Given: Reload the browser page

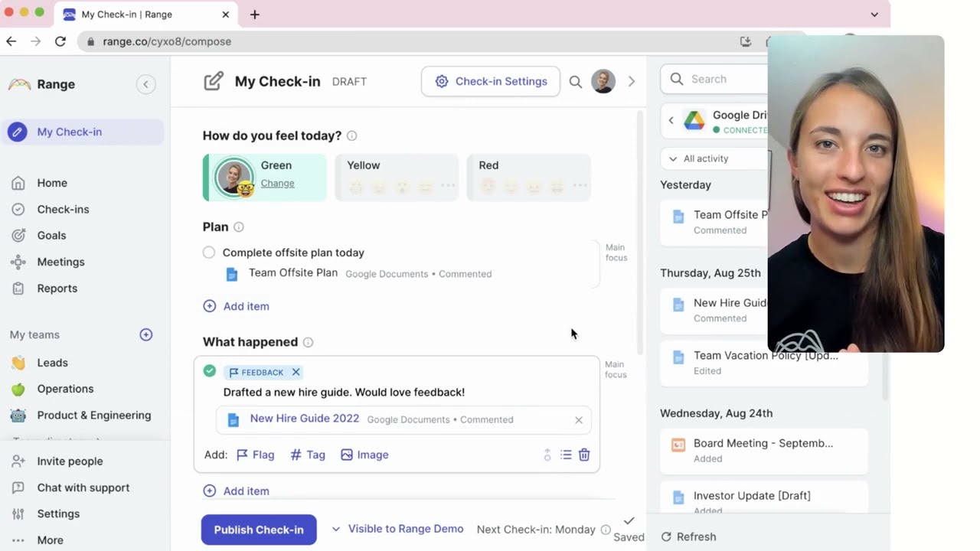Looking at the screenshot, I should click(60, 41).
